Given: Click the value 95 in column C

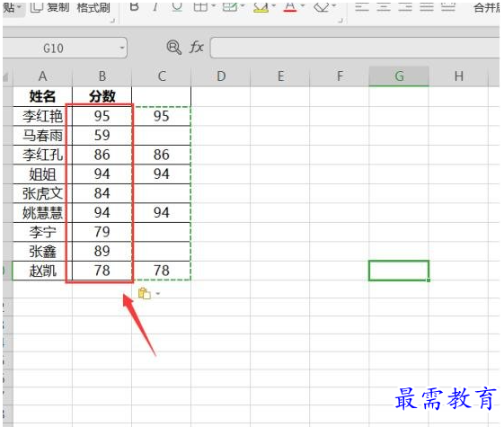Looking at the screenshot, I should (x=162, y=116).
